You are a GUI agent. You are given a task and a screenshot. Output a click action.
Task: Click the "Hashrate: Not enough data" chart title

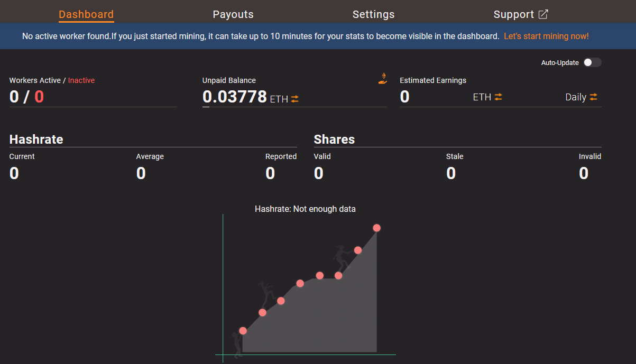(x=305, y=209)
